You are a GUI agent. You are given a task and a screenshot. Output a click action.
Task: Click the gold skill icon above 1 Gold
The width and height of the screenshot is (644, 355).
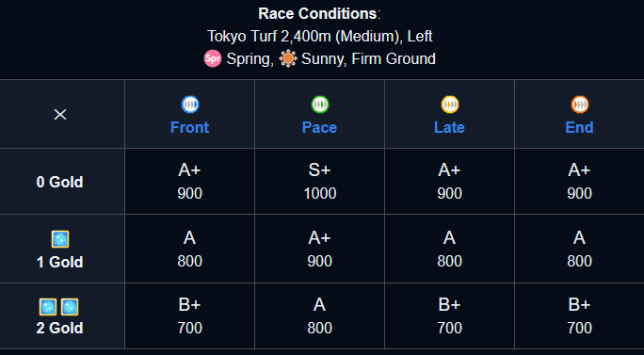tap(60, 239)
